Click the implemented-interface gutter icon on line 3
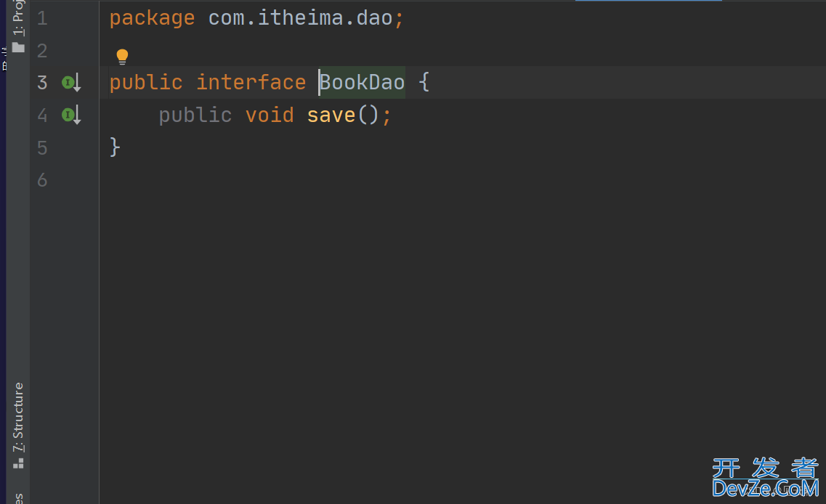826x504 pixels. pyautogui.click(x=71, y=83)
